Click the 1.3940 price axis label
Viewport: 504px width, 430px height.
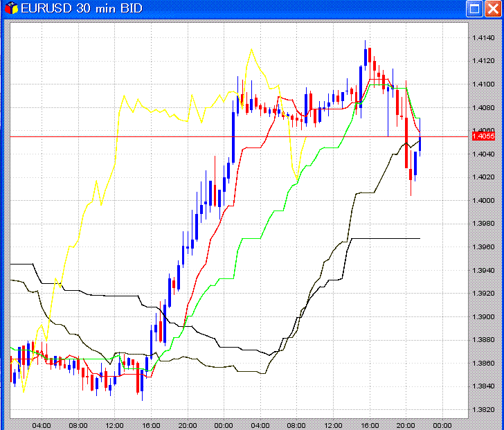[x=483, y=270]
